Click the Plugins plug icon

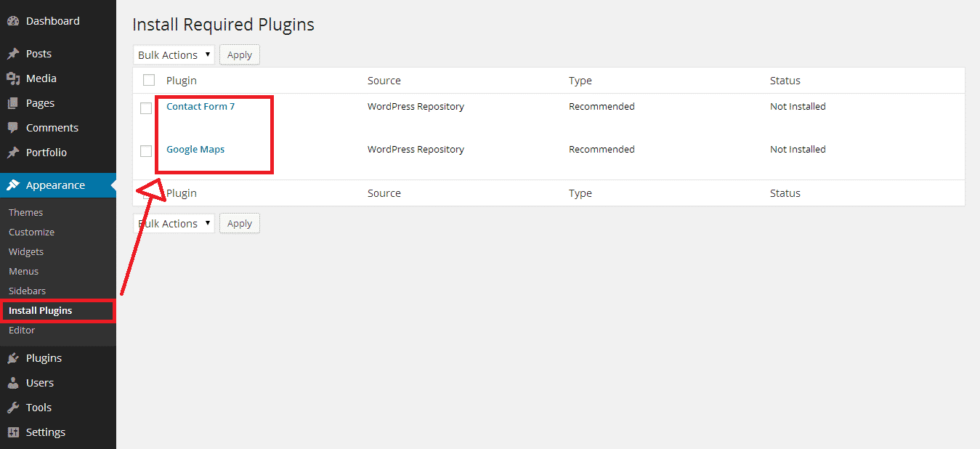tap(13, 358)
